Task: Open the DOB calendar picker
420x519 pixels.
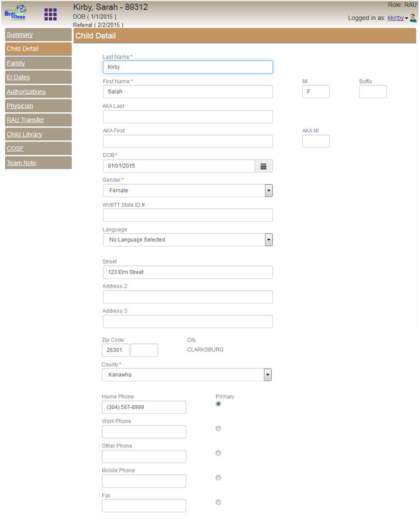Action: (263, 166)
